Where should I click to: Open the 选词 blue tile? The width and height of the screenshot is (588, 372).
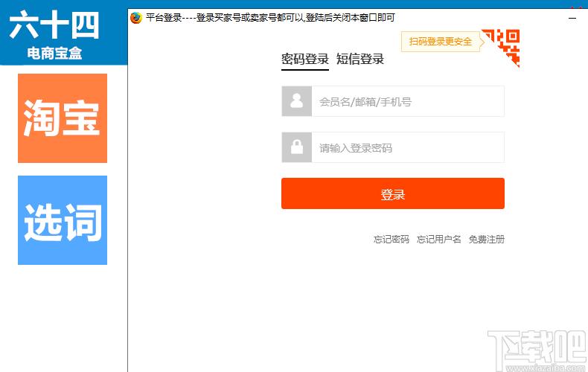(63, 220)
